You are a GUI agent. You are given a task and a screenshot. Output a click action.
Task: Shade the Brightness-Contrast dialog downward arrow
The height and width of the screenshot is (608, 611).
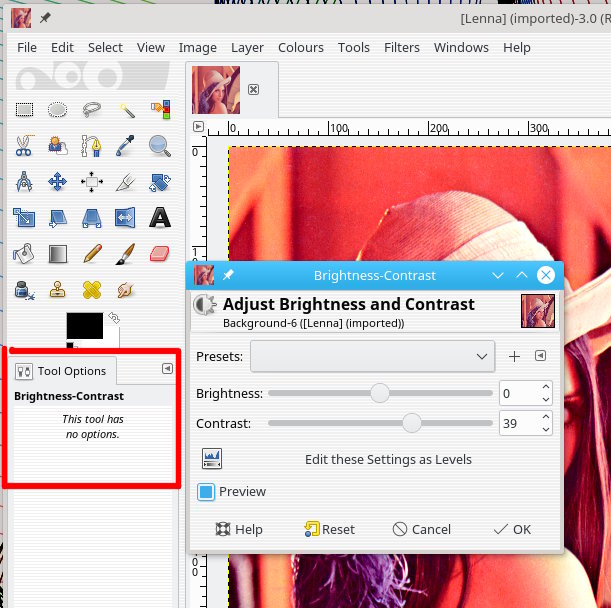click(498, 276)
